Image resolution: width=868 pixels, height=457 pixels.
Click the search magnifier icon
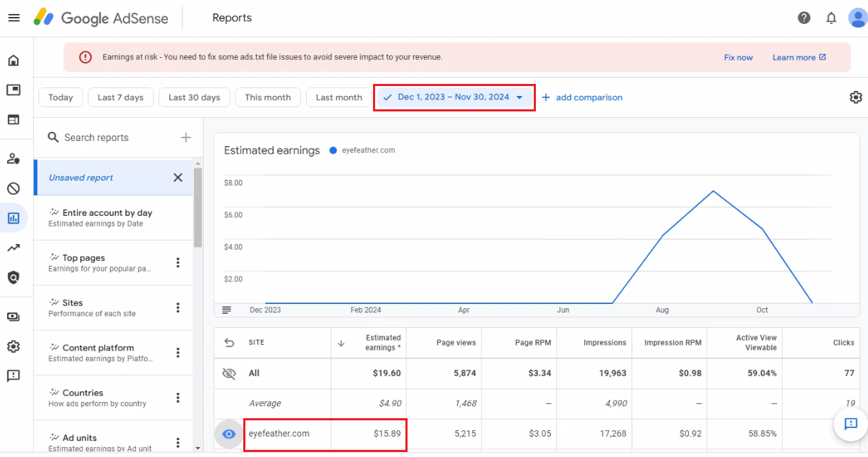53,138
